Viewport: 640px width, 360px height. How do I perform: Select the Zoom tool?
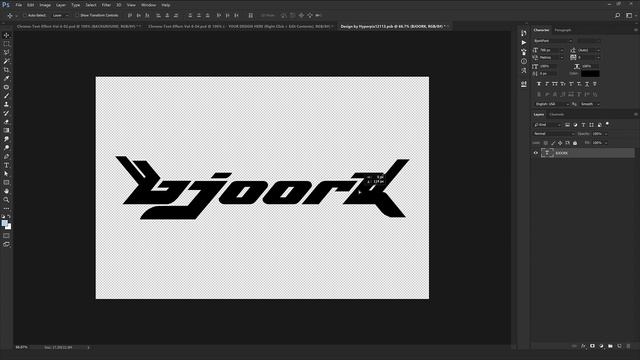pyautogui.click(x=7, y=200)
